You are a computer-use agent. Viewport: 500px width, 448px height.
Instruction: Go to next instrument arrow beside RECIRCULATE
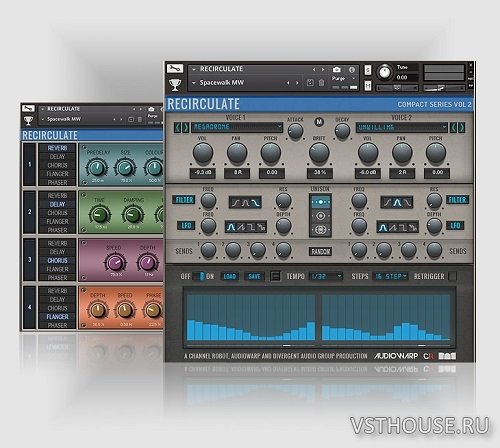tap(323, 69)
